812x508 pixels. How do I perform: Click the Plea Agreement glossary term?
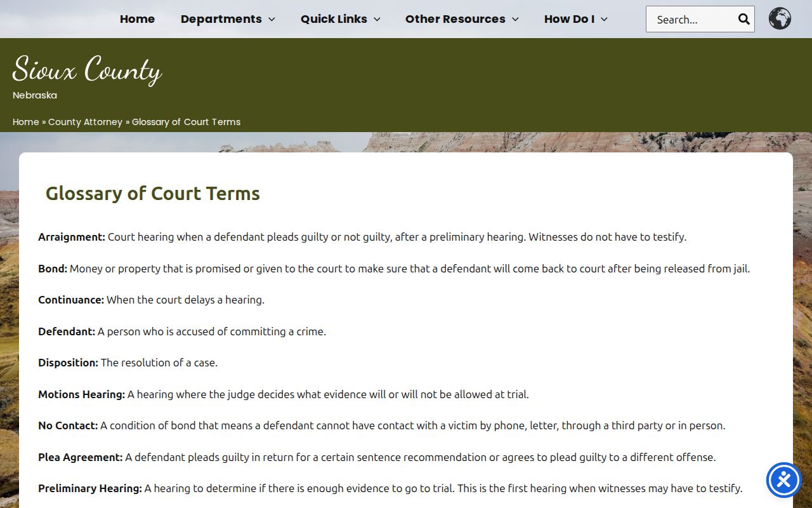click(81, 457)
